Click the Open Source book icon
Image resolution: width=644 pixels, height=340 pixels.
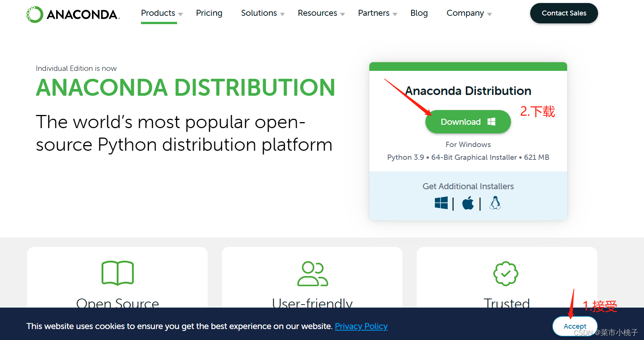118,273
